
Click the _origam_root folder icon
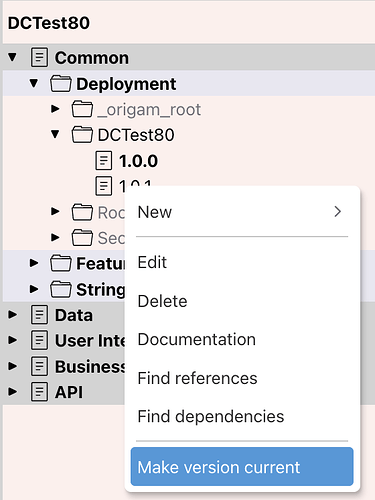tap(82, 109)
